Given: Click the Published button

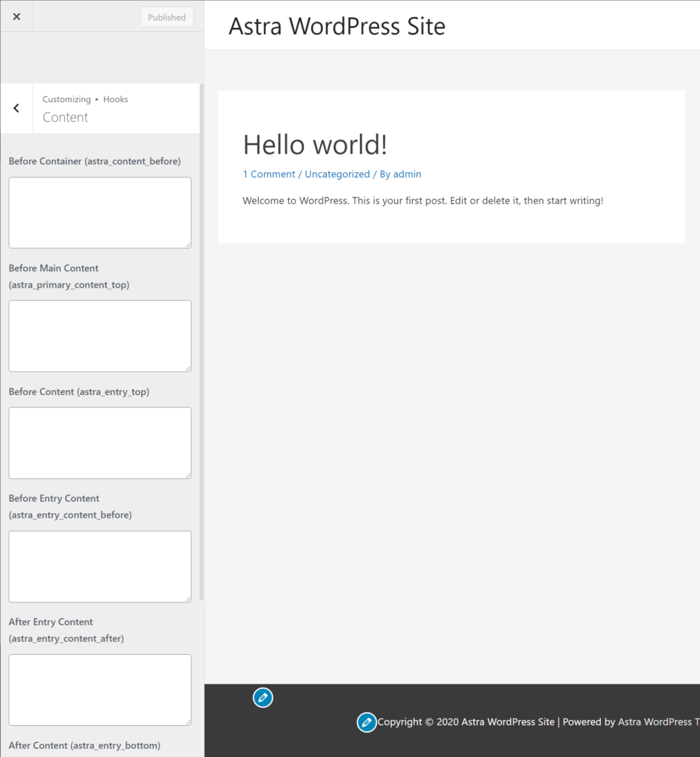Looking at the screenshot, I should (166, 17).
